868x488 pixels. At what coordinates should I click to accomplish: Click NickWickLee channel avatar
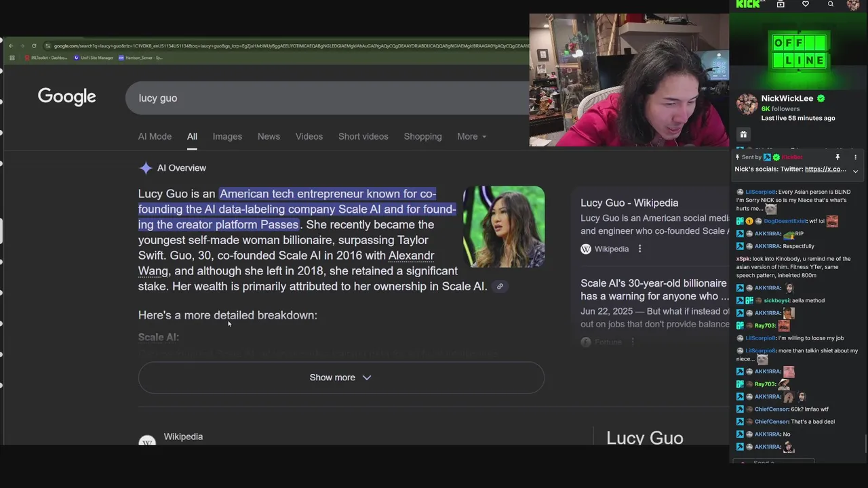747,104
